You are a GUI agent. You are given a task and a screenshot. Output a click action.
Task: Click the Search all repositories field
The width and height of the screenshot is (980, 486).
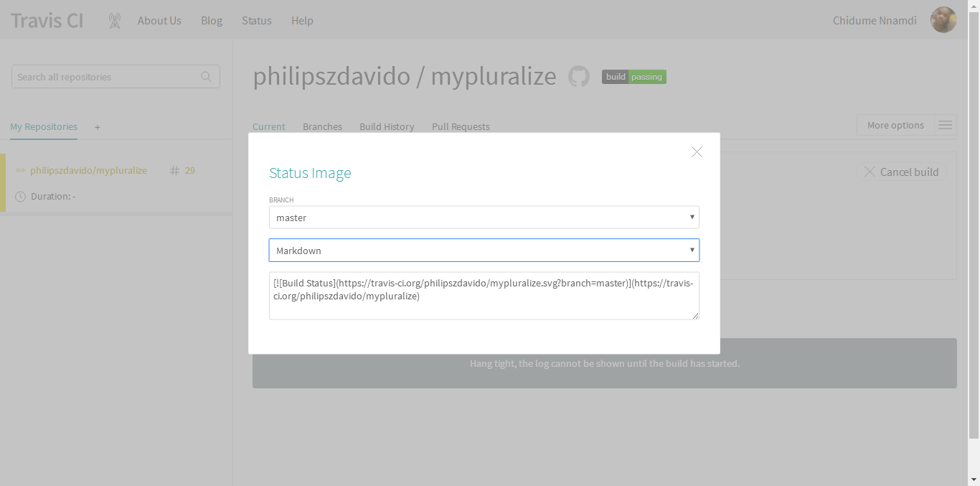116,77
